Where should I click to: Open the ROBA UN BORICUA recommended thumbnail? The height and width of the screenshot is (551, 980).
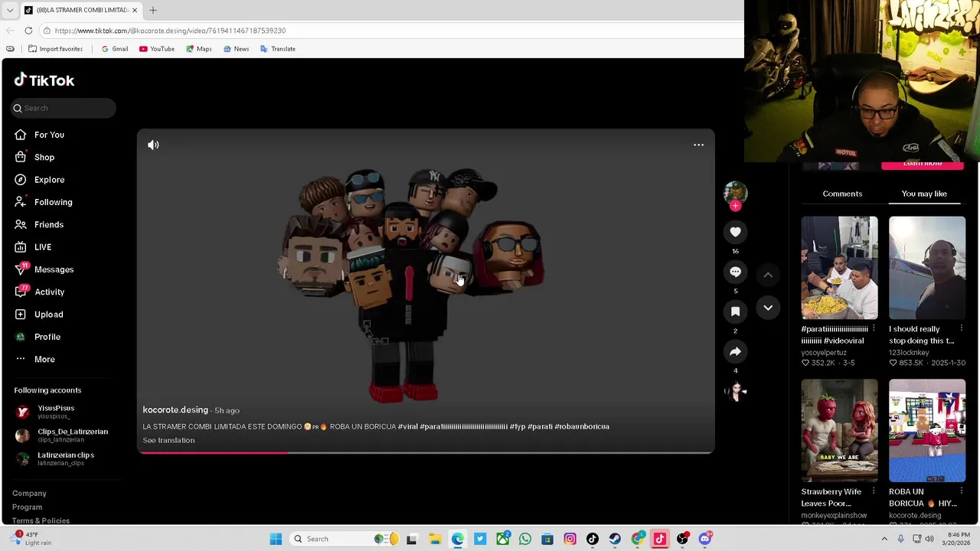pos(927,431)
